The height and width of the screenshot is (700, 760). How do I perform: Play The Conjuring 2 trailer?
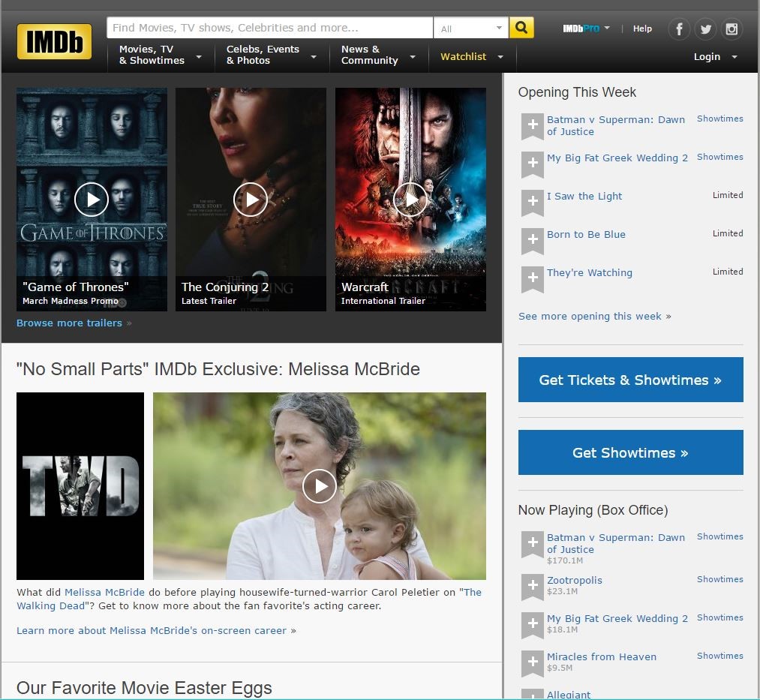251,200
